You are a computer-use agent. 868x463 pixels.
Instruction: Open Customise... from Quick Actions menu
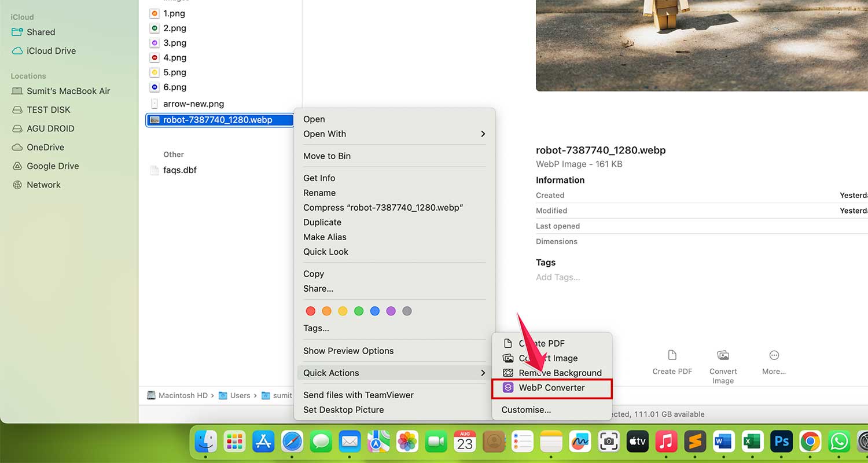[525, 409]
